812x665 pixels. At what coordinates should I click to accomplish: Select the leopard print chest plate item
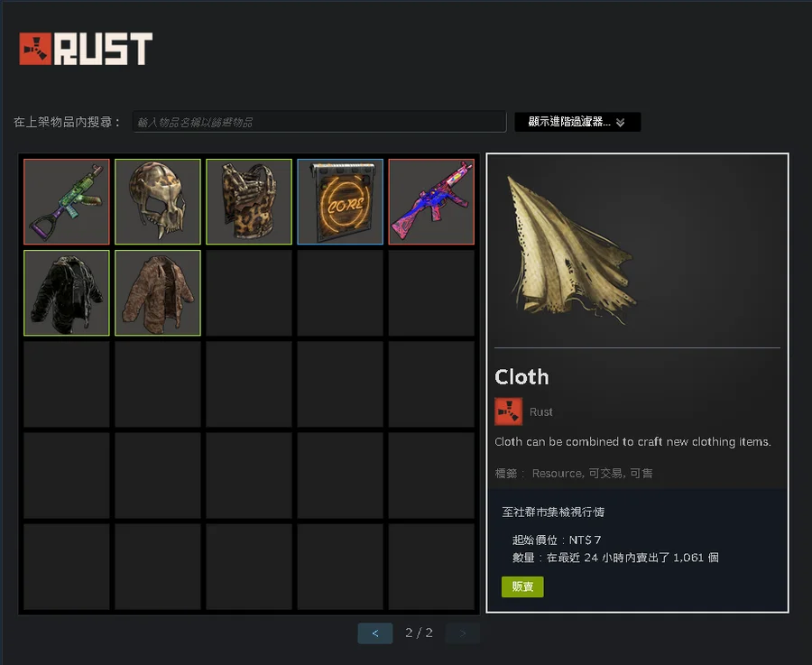(249, 201)
